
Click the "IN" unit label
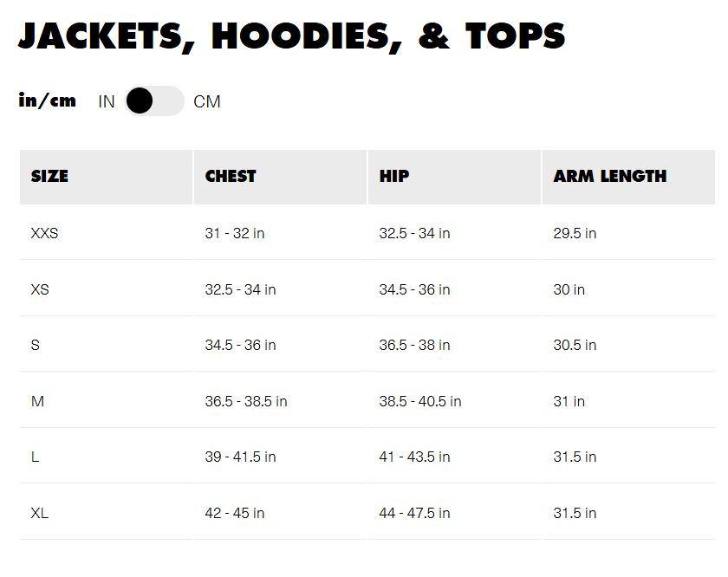[107, 101]
